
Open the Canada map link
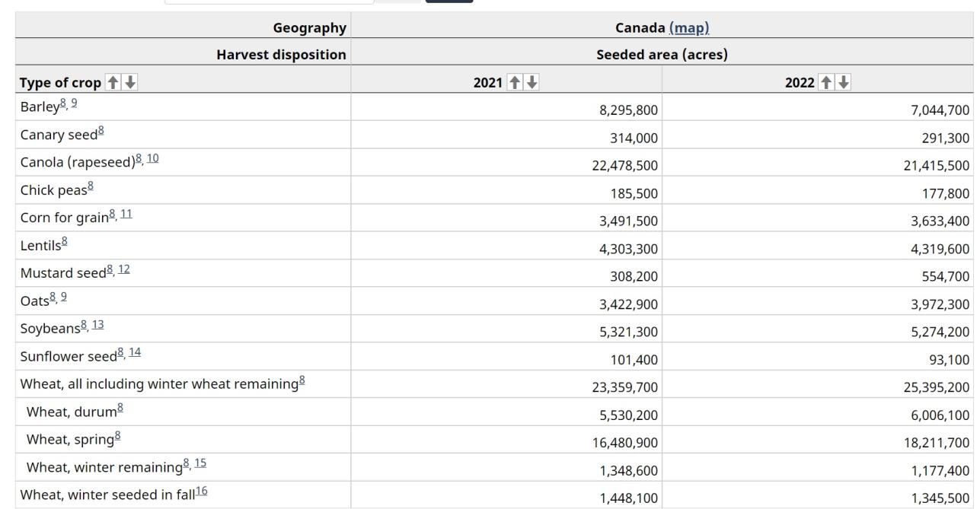(x=688, y=28)
